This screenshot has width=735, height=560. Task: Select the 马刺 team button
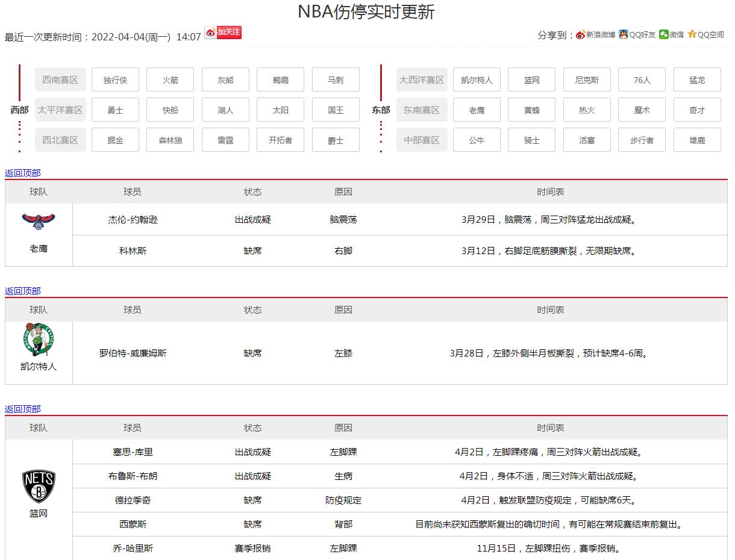(336, 79)
